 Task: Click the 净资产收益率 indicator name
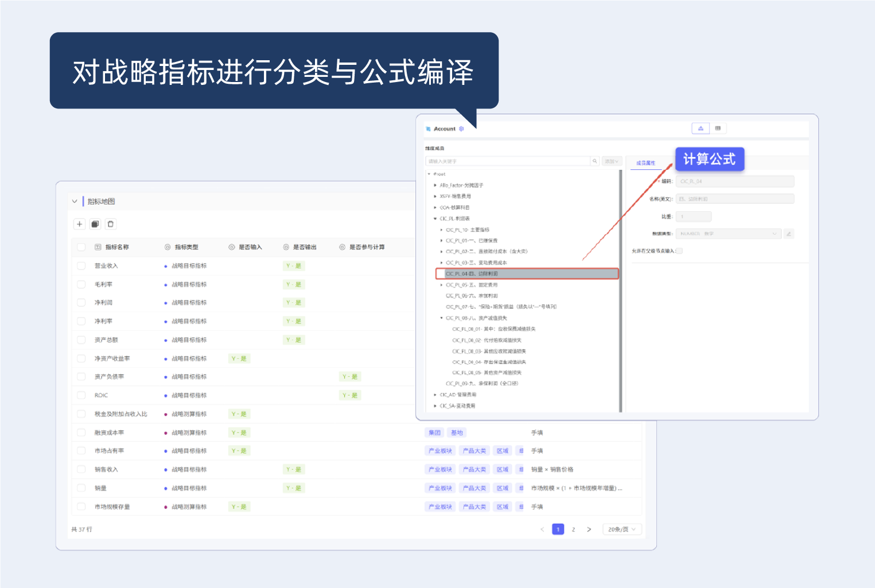click(x=112, y=359)
